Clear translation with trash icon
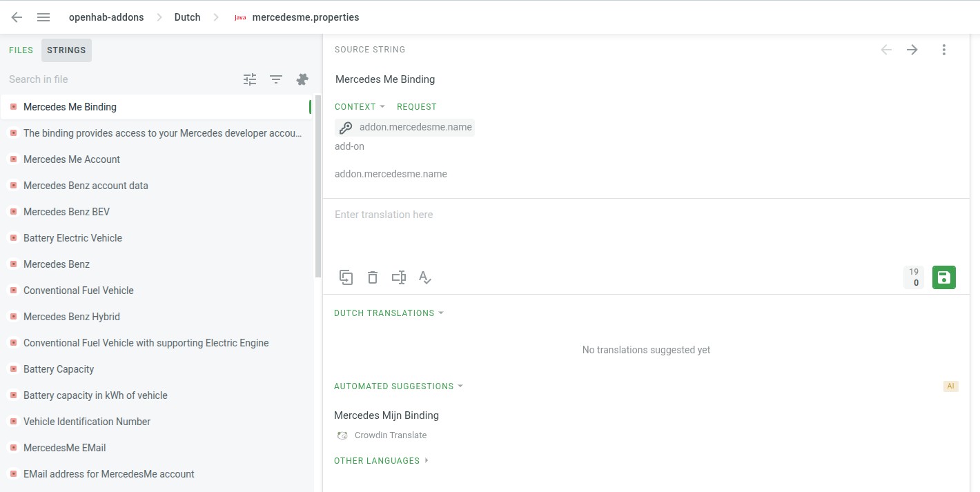The height and width of the screenshot is (492, 980). (x=373, y=277)
